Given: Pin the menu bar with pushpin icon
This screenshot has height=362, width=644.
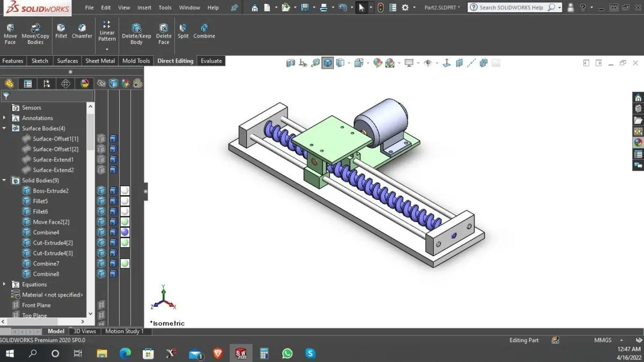Looking at the screenshot, I should click(x=234, y=8).
